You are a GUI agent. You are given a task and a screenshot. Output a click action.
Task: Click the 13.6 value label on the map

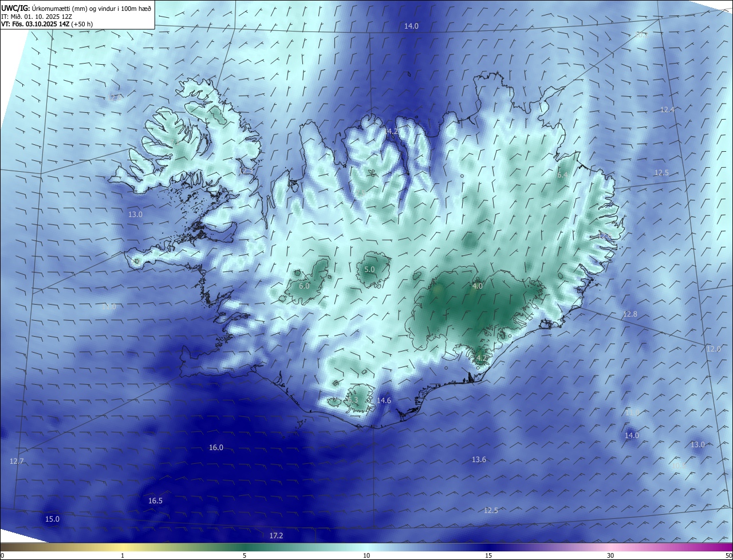(x=479, y=459)
